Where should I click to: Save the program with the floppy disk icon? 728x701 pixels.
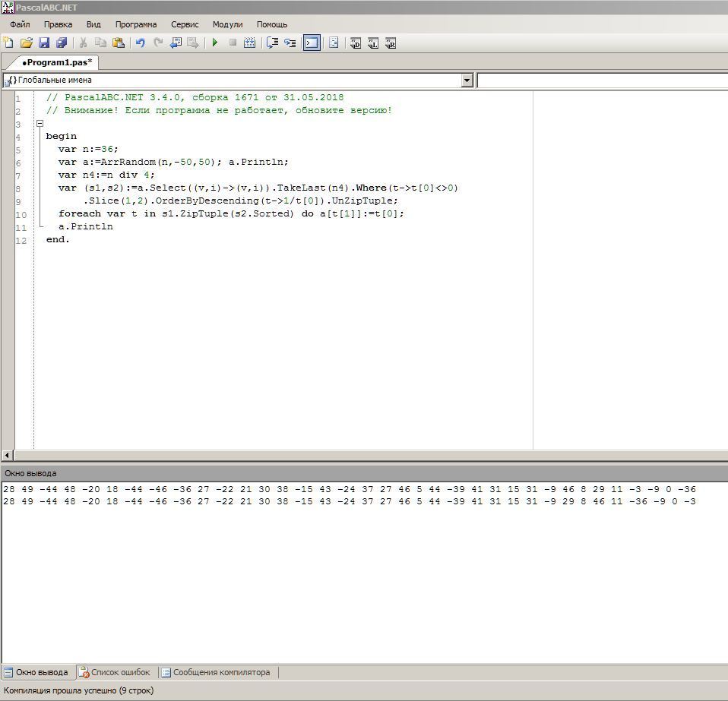pos(44,43)
